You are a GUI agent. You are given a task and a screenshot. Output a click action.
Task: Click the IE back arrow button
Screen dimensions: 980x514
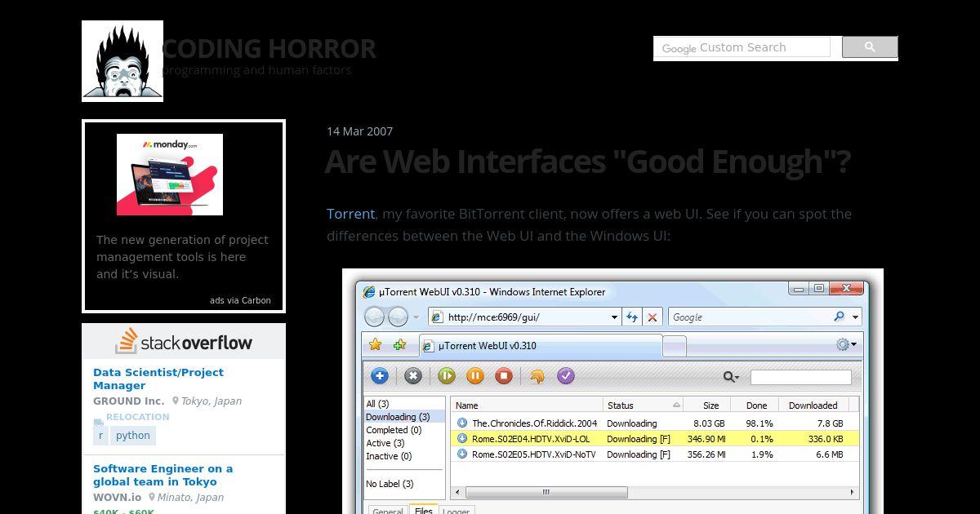pyautogui.click(x=375, y=317)
